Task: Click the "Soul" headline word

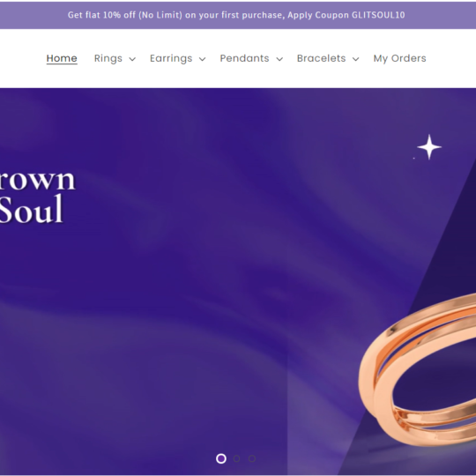Action: [x=31, y=209]
